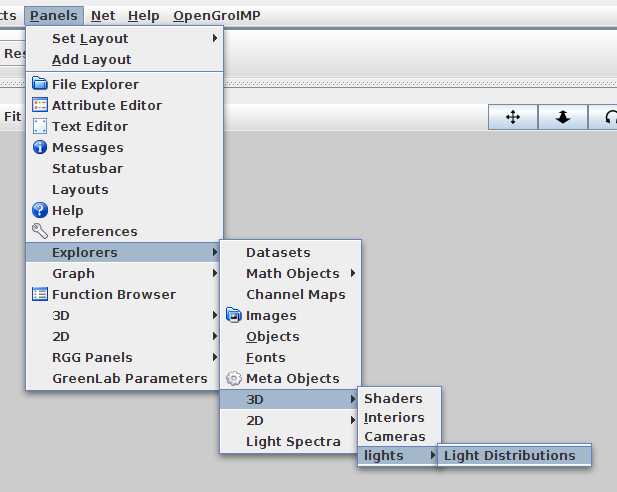Open the Help panel entry

[x=67, y=210]
